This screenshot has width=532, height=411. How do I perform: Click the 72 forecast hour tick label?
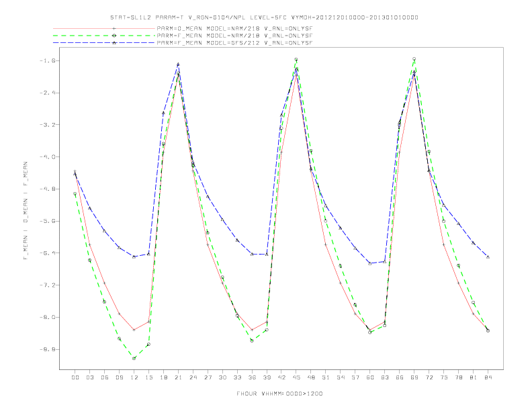pos(429,377)
